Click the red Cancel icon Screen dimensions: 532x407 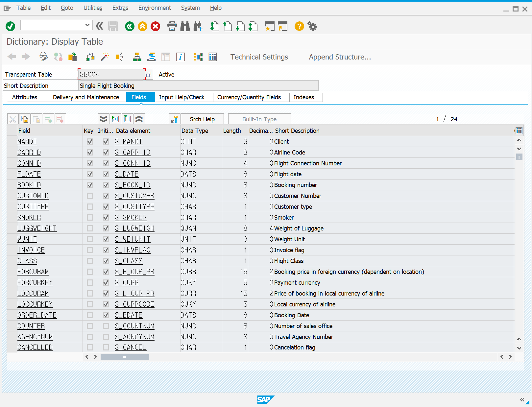click(x=156, y=26)
